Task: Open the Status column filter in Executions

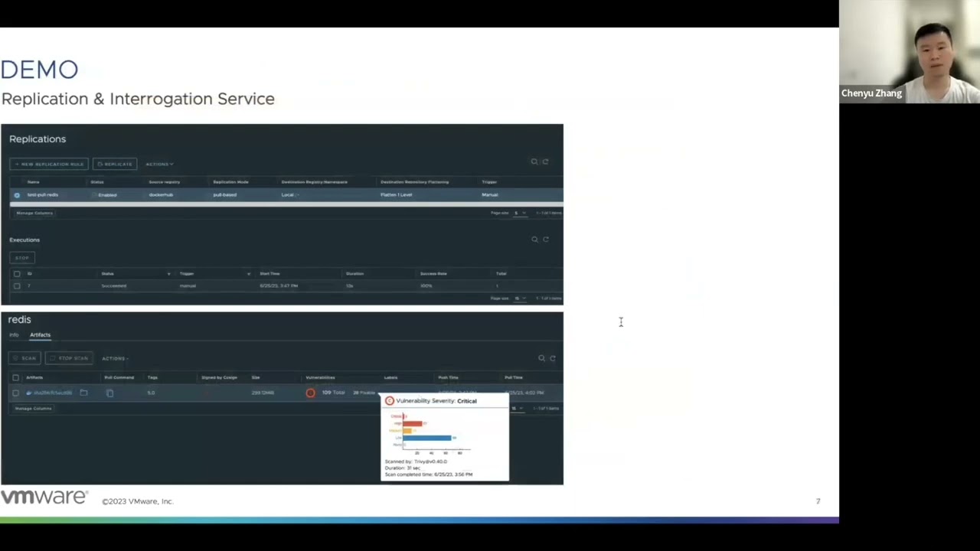Action: point(168,273)
